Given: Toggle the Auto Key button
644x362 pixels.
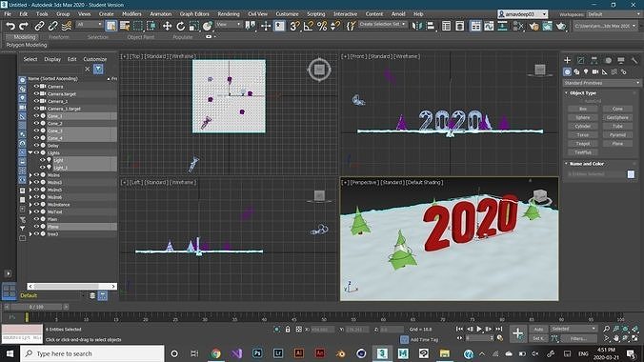Looking at the screenshot, I should click(538, 329).
